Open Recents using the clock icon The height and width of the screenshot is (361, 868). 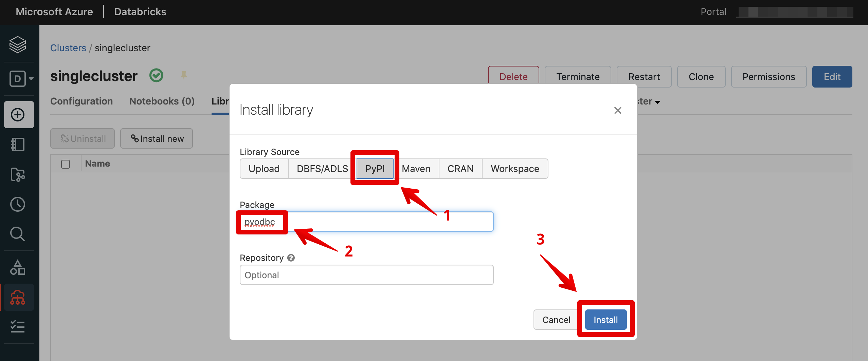click(x=17, y=204)
